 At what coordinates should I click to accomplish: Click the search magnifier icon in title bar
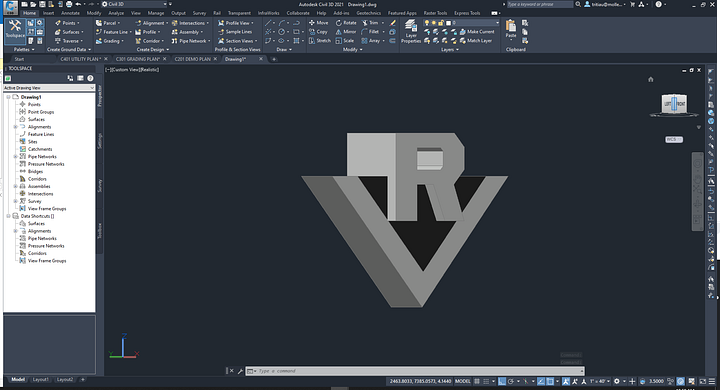(x=578, y=4)
